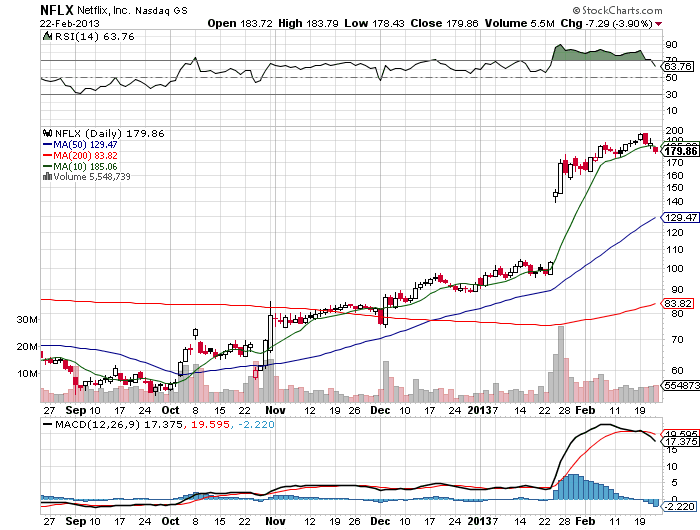Click the 554873 volume tag on axis
The image size is (700, 530).
point(682,385)
